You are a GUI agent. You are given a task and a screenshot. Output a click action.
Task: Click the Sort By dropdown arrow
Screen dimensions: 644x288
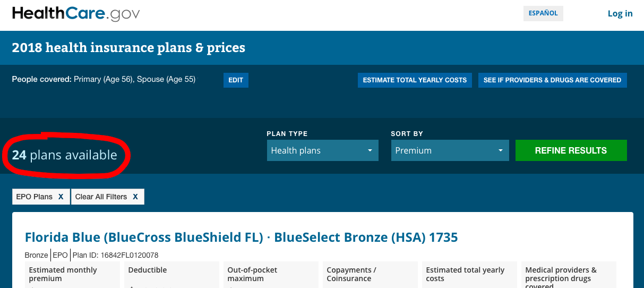(500, 151)
